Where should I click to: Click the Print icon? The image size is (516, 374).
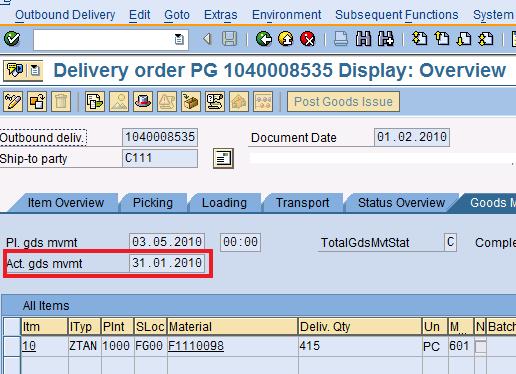point(341,39)
